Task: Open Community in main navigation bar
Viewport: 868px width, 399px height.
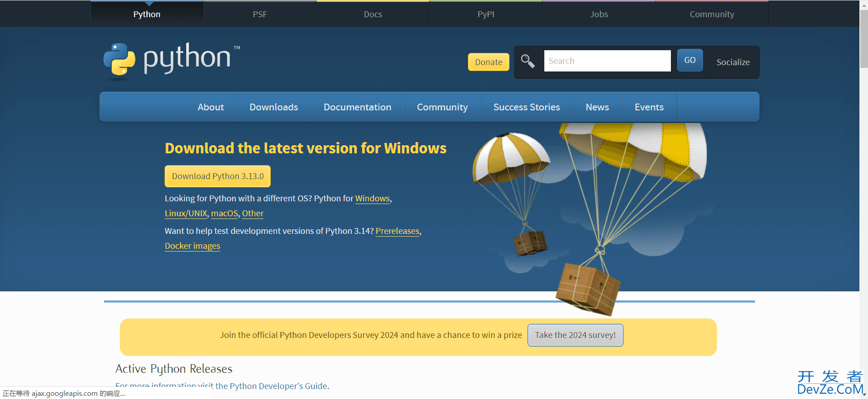Action: tap(442, 107)
